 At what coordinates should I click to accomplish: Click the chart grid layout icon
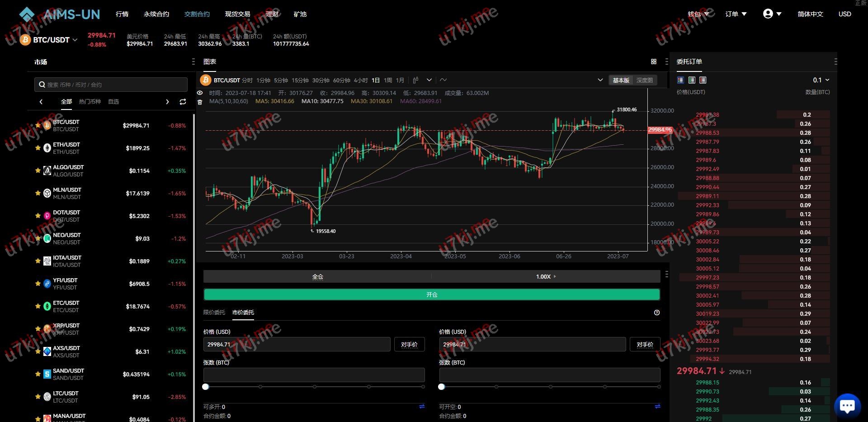pyautogui.click(x=653, y=62)
